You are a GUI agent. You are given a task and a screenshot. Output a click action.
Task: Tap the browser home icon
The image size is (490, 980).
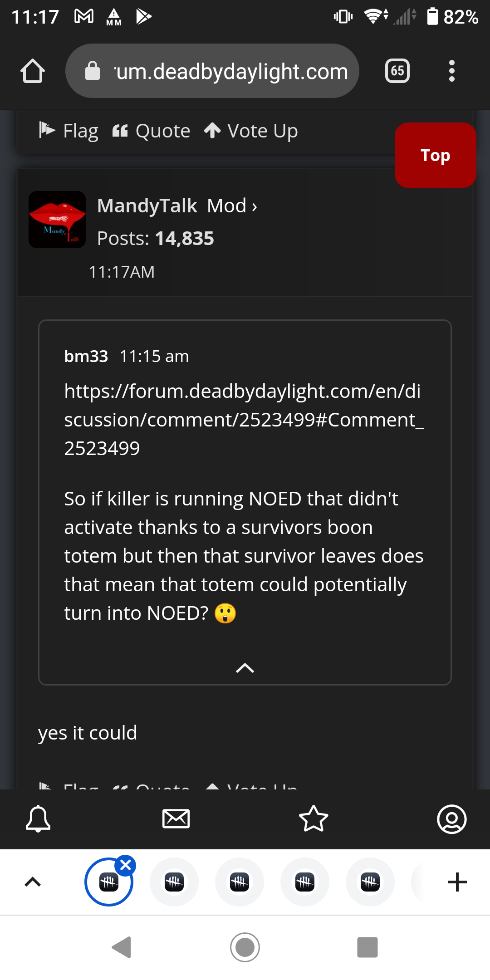pyautogui.click(x=33, y=71)
